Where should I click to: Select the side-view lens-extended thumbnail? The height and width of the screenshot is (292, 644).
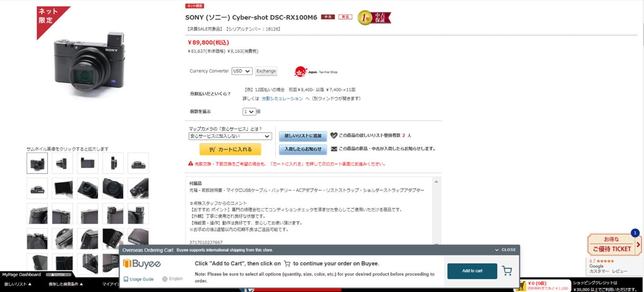62,163
